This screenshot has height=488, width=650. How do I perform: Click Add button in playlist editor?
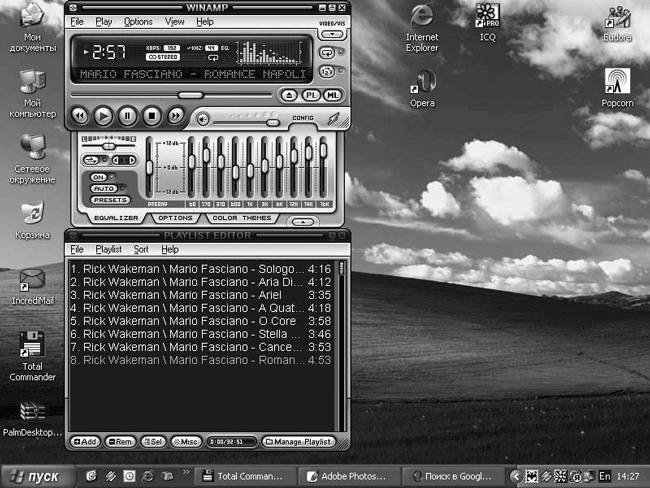tap(85, 442)
